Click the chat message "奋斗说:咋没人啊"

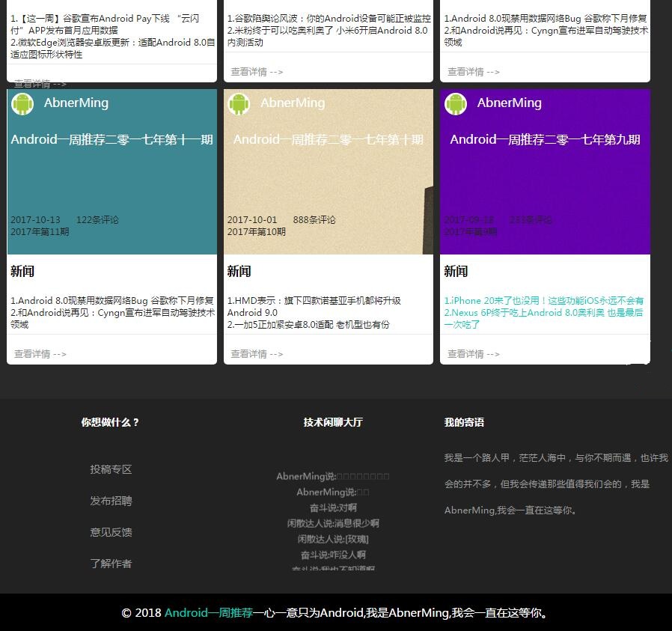tap(333, 555)
